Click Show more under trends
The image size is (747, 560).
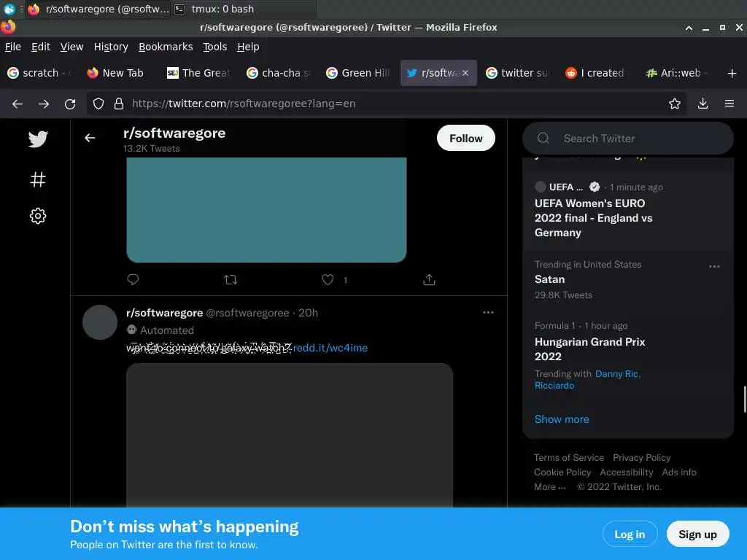pos(562,419)
